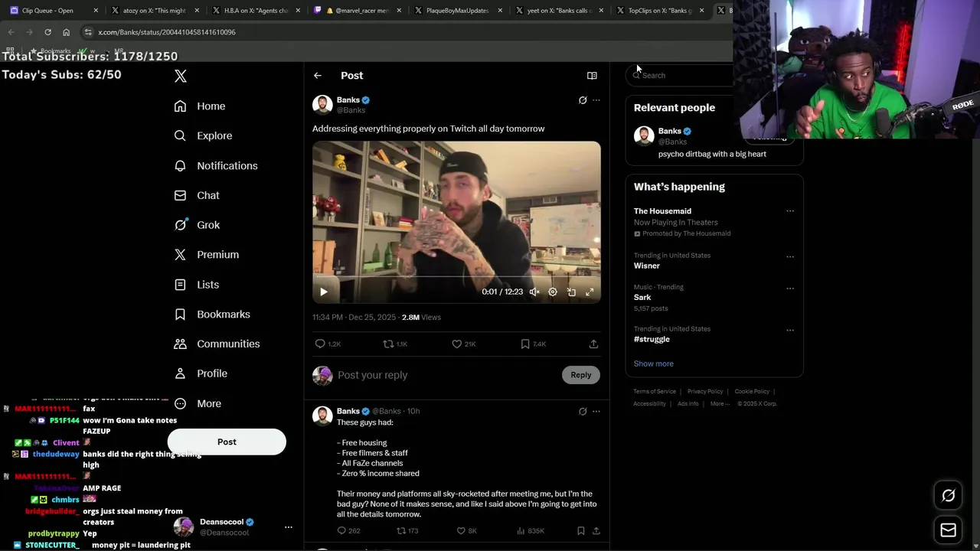Reply to second post (262)
The image size is (980, 551).
(348, 530)
